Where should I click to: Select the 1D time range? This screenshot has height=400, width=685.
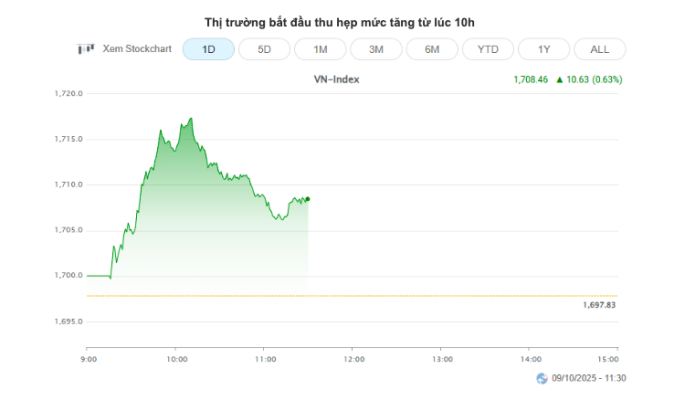click(x=208, y=48)
